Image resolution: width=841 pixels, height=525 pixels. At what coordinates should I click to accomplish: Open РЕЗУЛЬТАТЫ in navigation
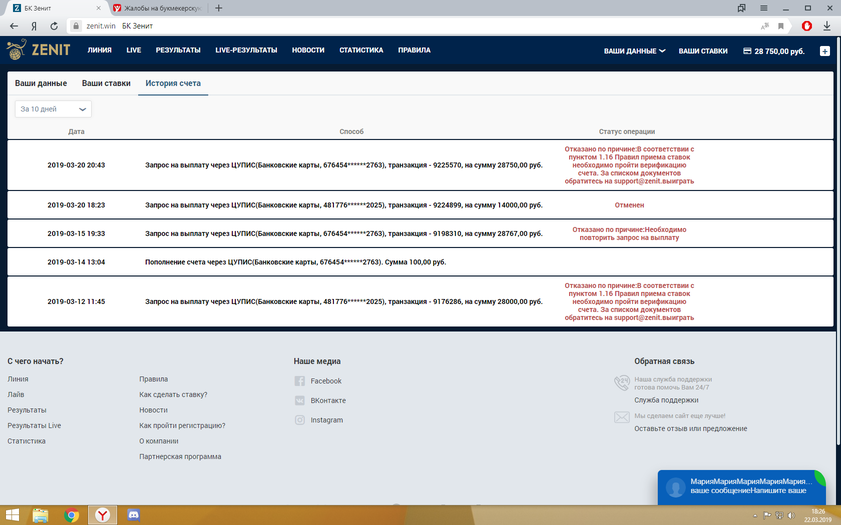(178, 50)
